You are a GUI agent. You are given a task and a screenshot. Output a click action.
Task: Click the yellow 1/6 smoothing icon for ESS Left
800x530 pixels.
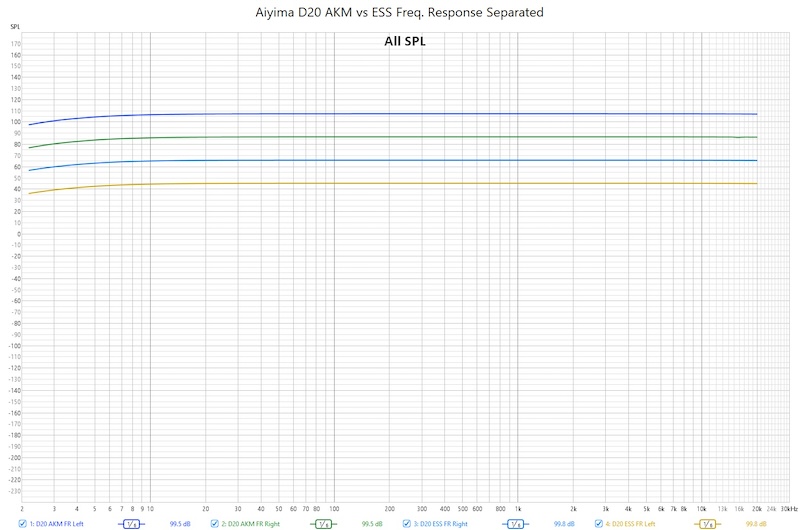coord(708,524)
